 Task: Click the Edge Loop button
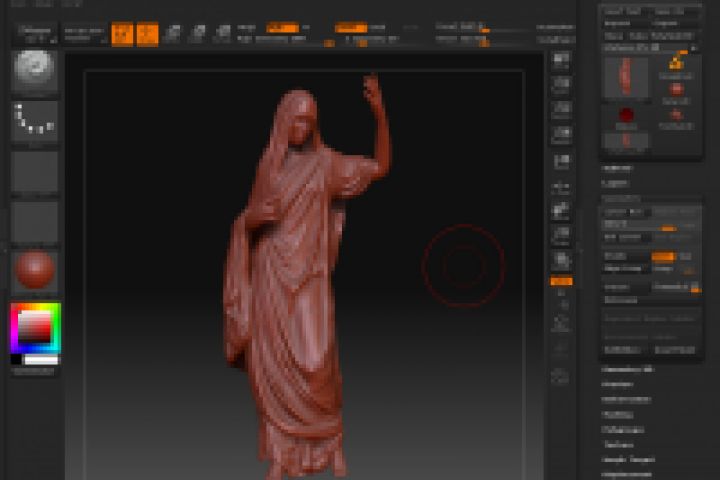click(x=626, y=269)
